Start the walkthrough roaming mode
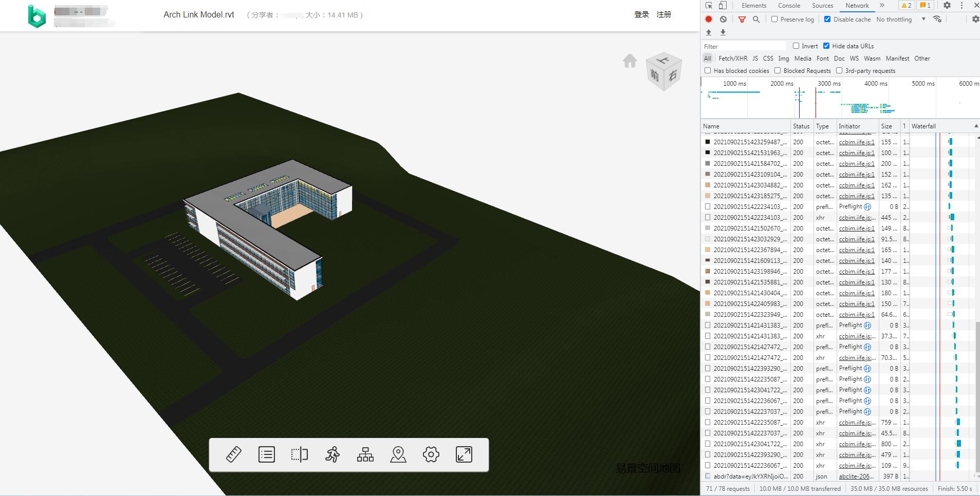This screenshot has height=496, width=980. click(332, 454)
